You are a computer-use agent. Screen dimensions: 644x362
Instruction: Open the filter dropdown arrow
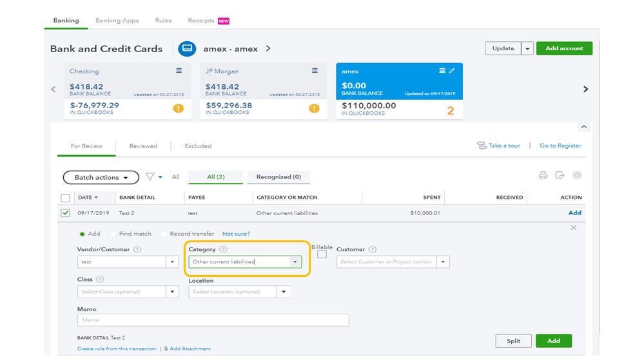tap(160, 177)
